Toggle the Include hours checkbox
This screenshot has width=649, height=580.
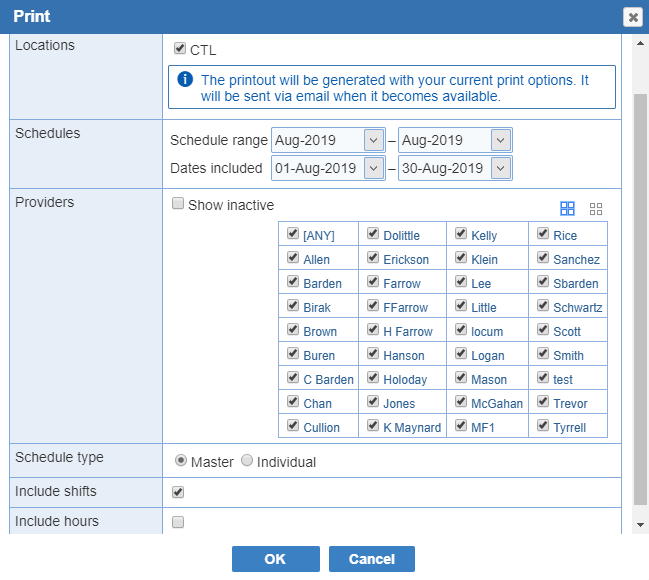pyautogui.click(x=178, y=522)
